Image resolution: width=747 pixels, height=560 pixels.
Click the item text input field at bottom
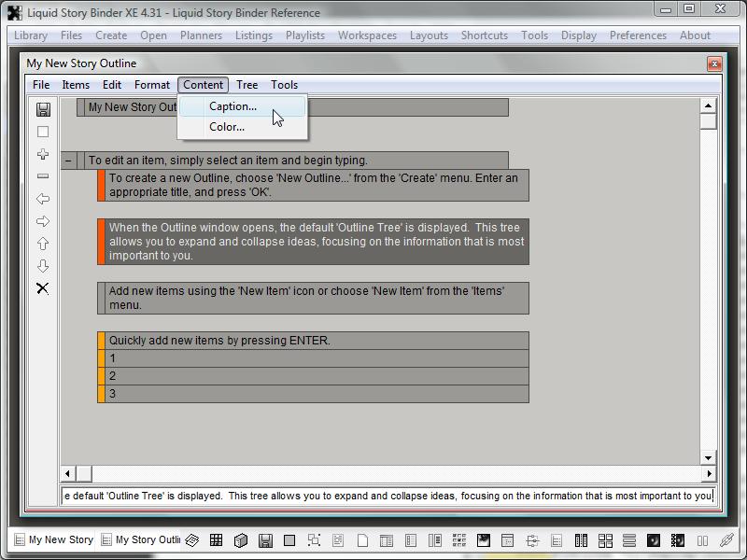(388, 496)
